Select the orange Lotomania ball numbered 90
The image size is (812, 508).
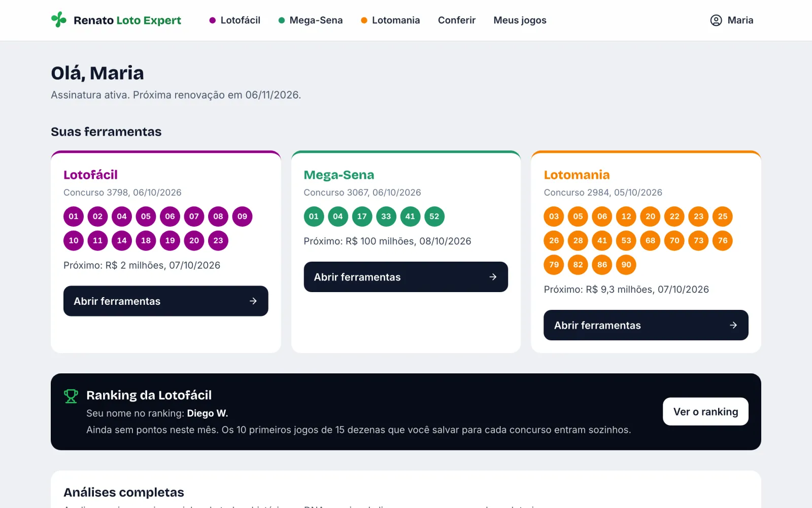click(626, 265)
